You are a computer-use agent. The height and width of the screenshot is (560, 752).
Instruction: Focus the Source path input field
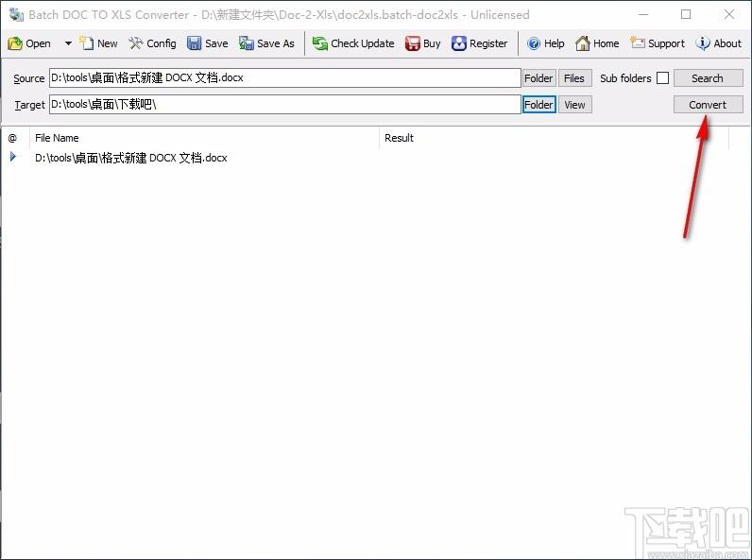(x=285, y=78)
